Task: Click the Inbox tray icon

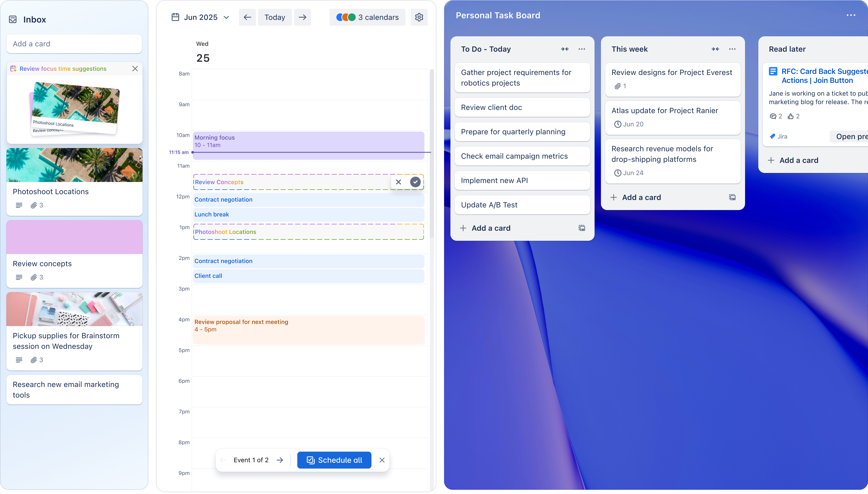Action: (13, 19)
